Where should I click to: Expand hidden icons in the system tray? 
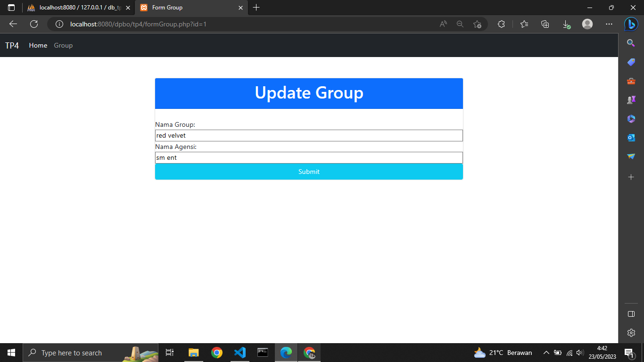[545, 352]
